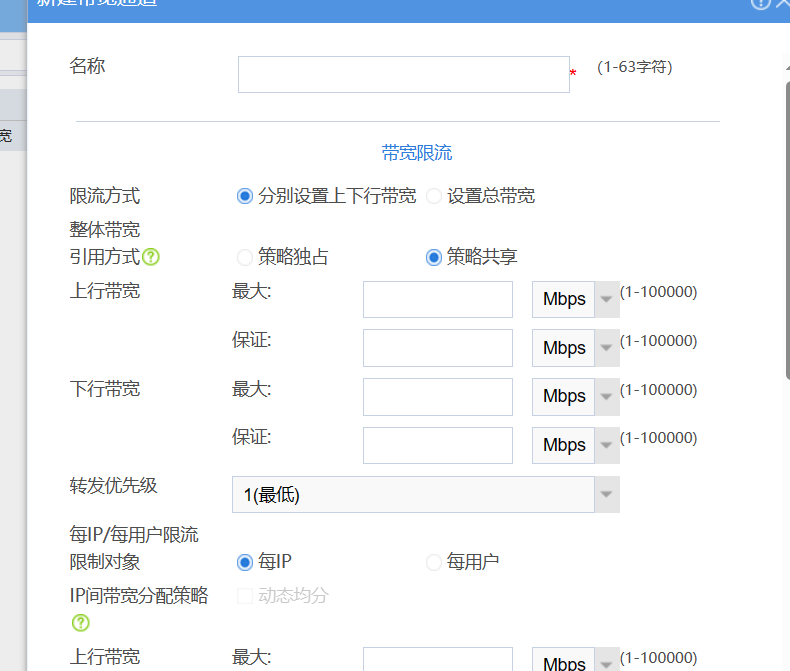Click 带宽限流 section heading

pos(417,153)
